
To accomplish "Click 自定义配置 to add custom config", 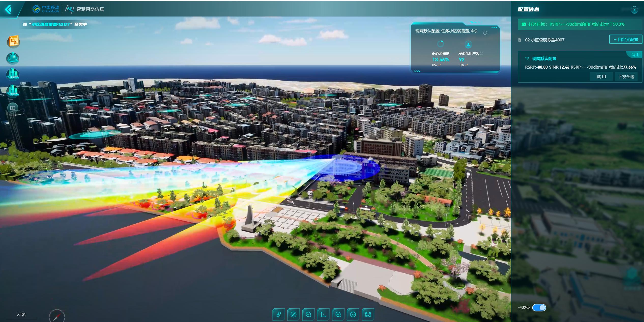I will (626, 39).
